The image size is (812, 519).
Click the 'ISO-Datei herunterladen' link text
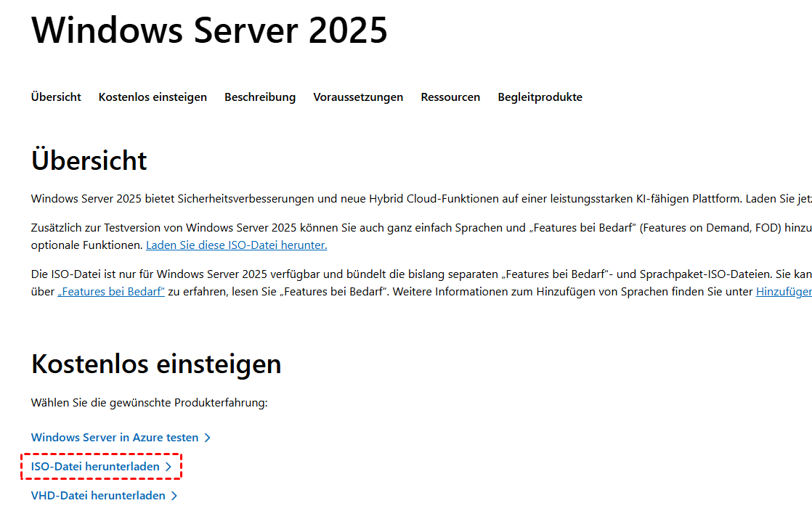[95, 467]
